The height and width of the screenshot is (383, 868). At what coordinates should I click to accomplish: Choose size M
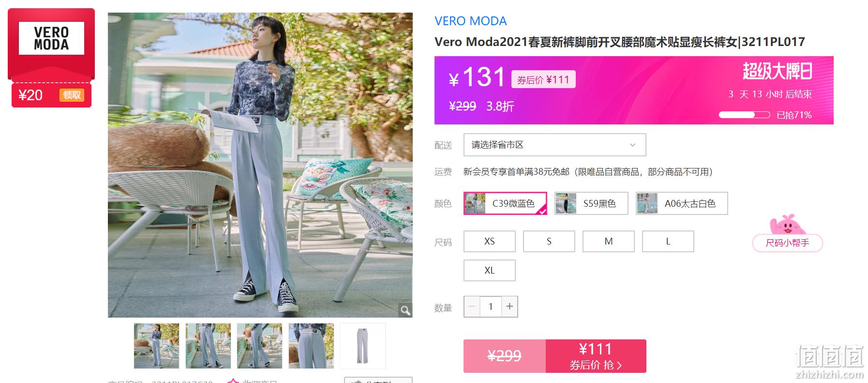pos(609,241)
